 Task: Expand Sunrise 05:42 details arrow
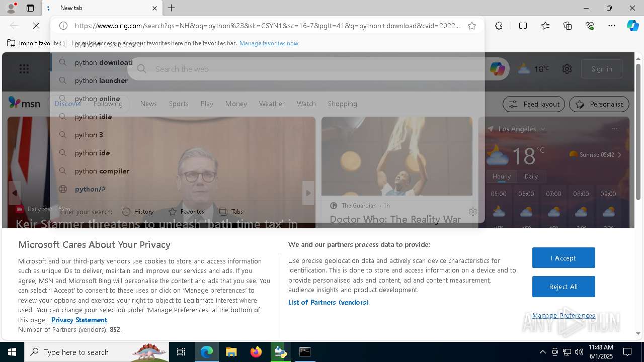tap(619, 155)
